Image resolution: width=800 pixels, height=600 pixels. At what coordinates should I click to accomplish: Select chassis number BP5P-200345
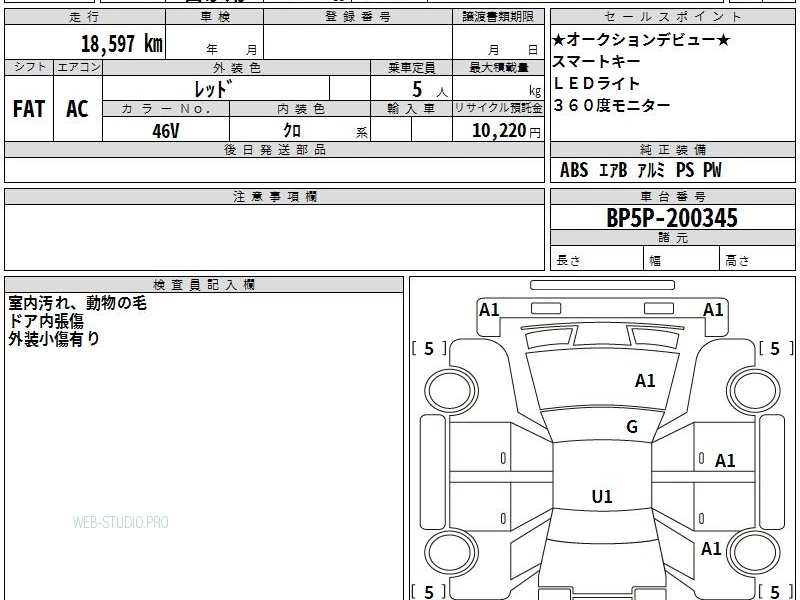click(x=672, y=218)
